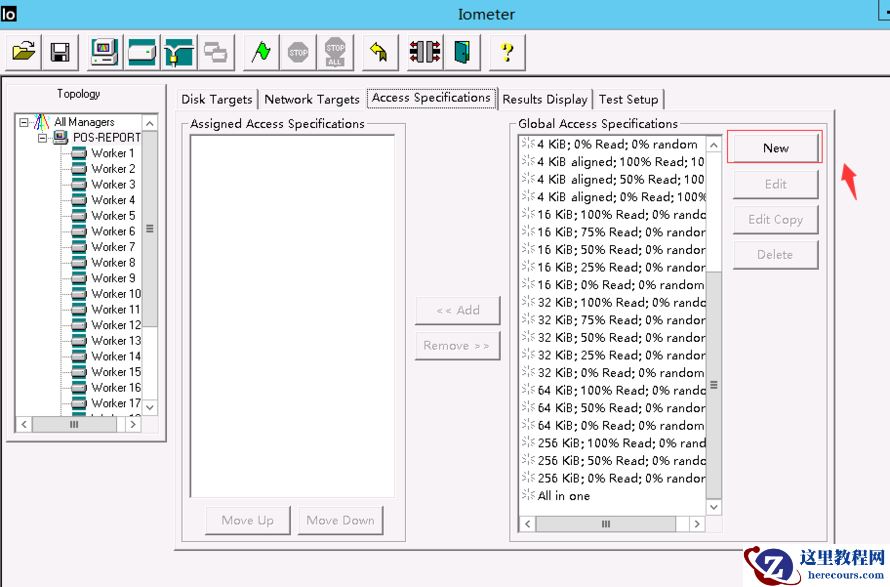Click the Edit Copy button

[775, 220]
